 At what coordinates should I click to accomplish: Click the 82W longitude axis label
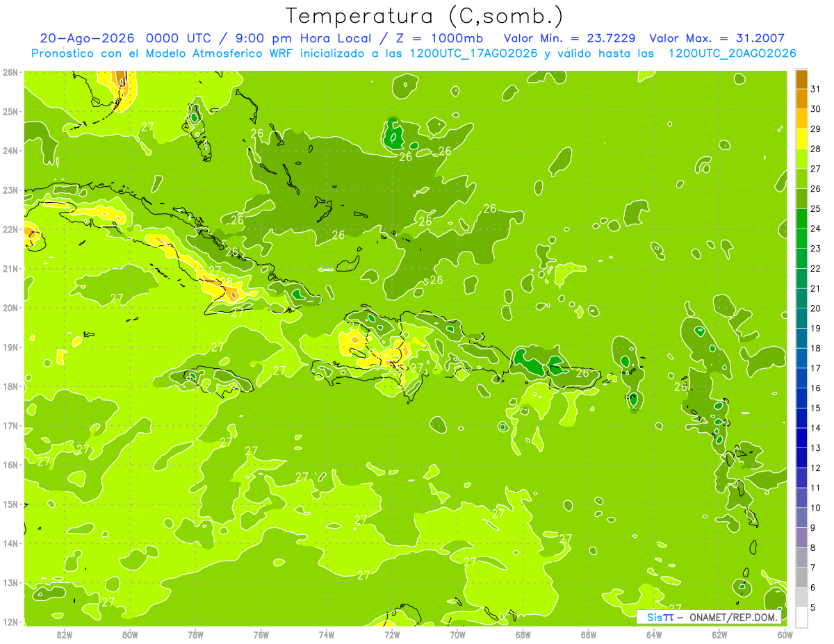click(x=65, y=634)
